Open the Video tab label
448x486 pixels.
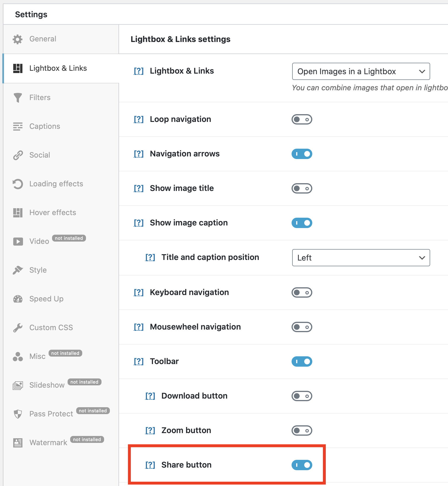(39, 241)
